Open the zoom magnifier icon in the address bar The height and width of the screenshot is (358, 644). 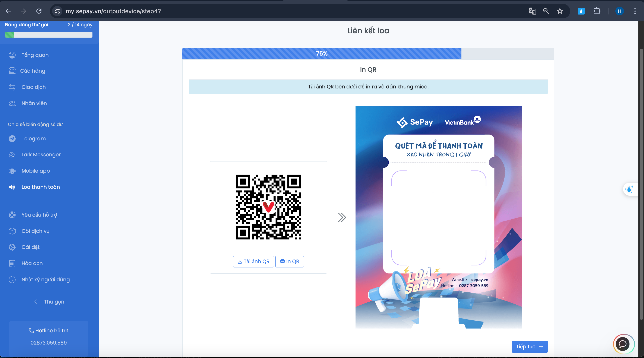[x=546, y=11]
